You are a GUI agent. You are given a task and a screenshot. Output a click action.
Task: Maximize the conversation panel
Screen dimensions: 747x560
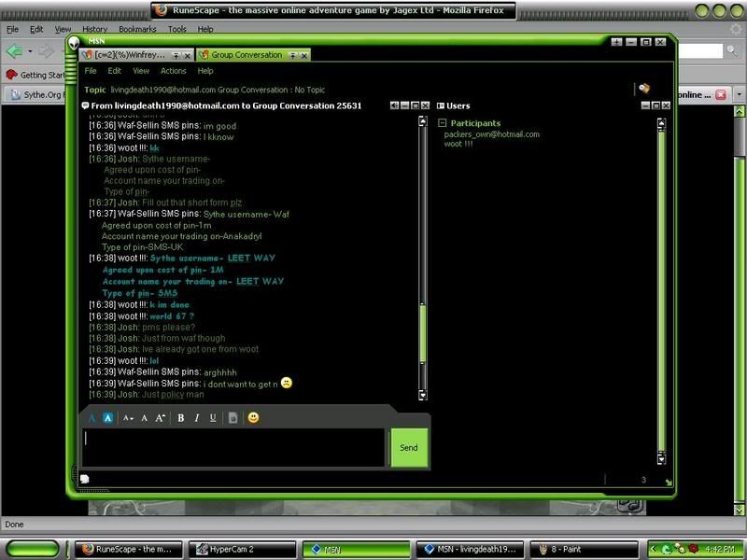tap(415, 105)
